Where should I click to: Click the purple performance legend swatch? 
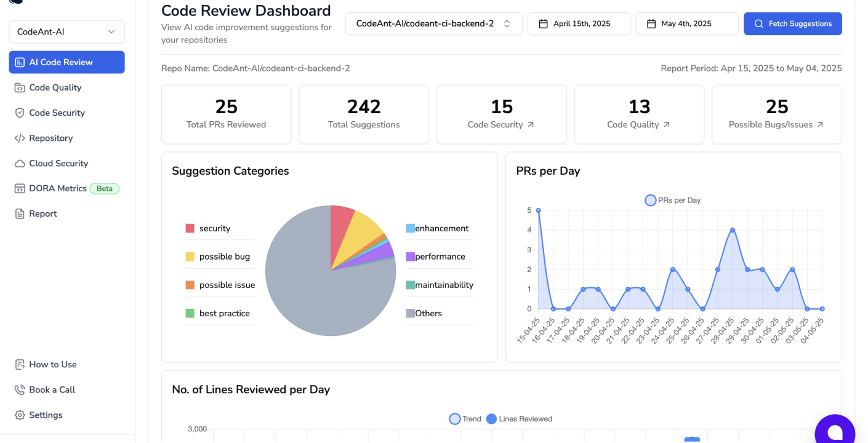(x=411, y=257)
